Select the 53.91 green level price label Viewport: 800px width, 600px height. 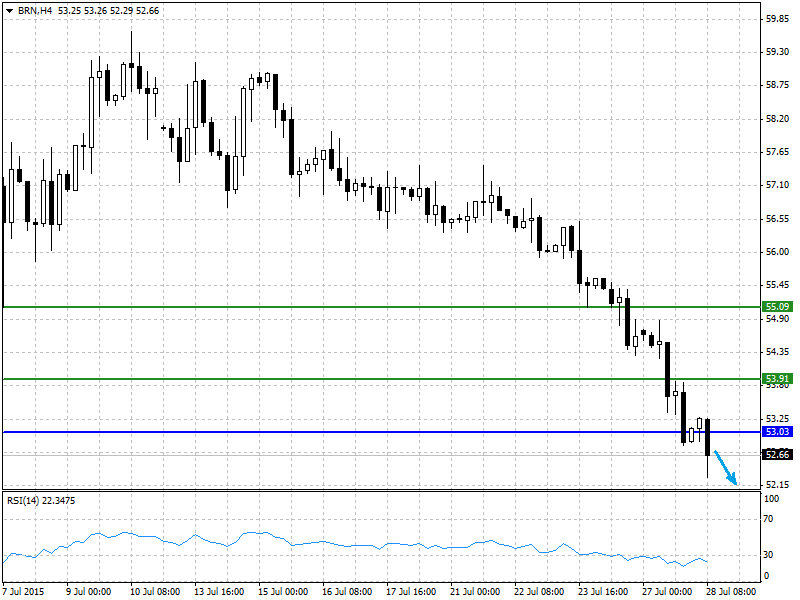pyautogui.click(x=777, y=379)
